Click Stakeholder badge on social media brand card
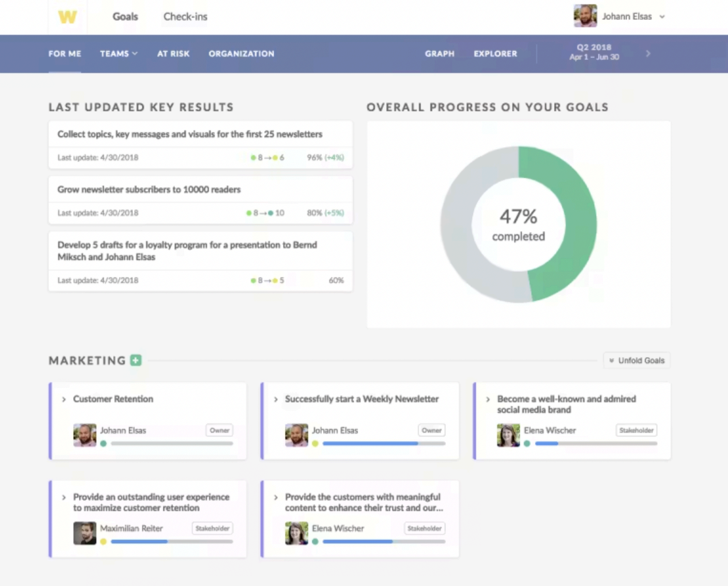728x586 pixels. point(636,430)
